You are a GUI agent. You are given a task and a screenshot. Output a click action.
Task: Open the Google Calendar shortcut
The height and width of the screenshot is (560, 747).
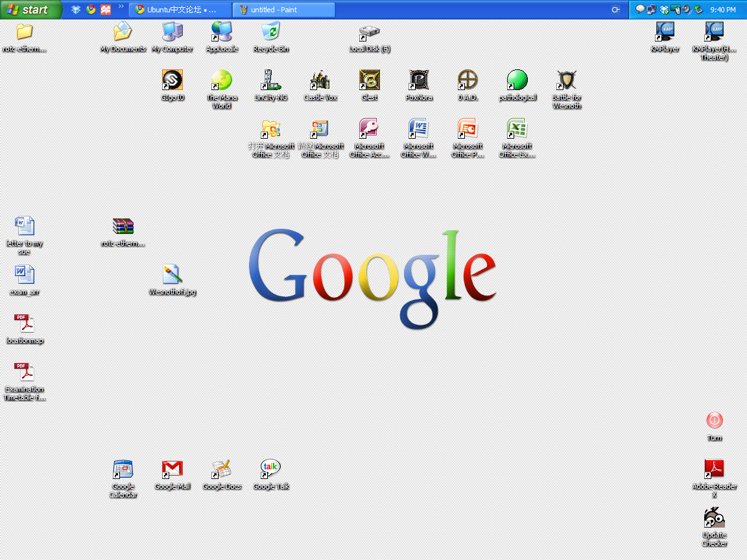click(123, 469)
